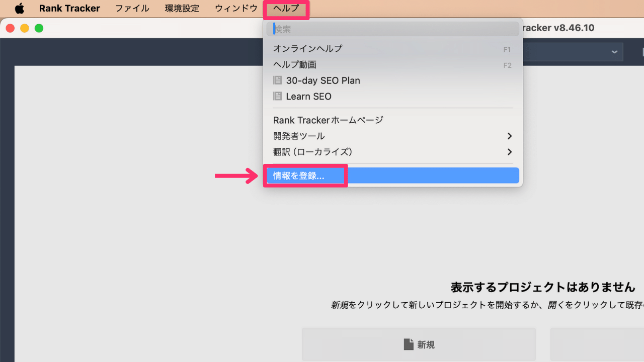Open the ファイル menu
The width and height of the screenshot is (644, 362).
pyautogui.click(x=132, y=9)
